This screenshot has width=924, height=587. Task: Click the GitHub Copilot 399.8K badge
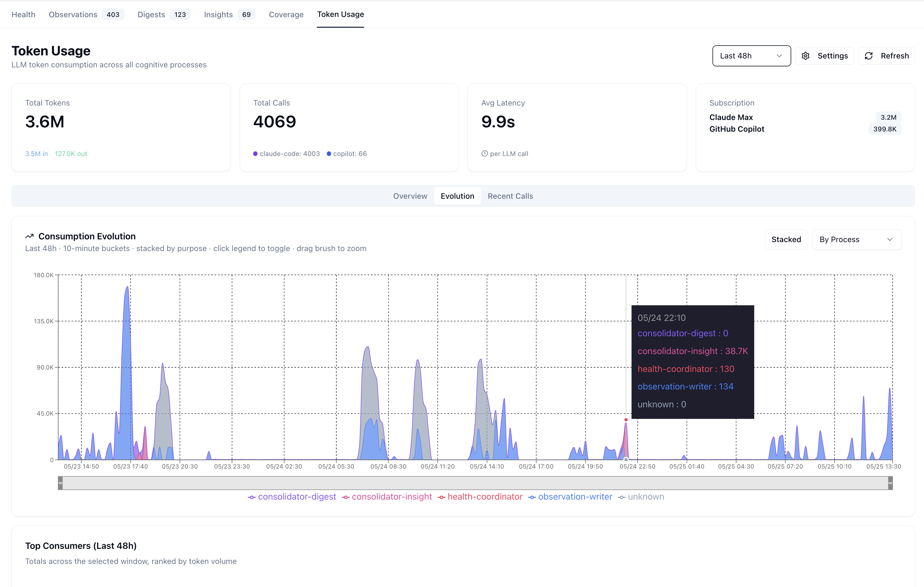click(885, 129)
